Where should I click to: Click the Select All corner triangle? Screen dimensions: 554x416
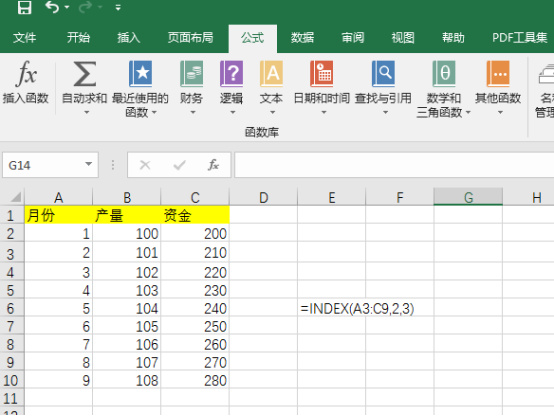point(15,197)
